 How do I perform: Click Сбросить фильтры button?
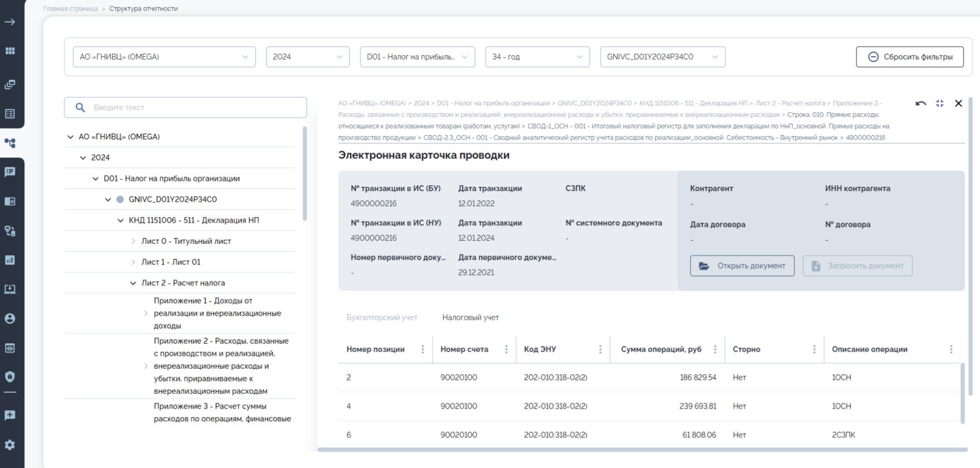909,57
